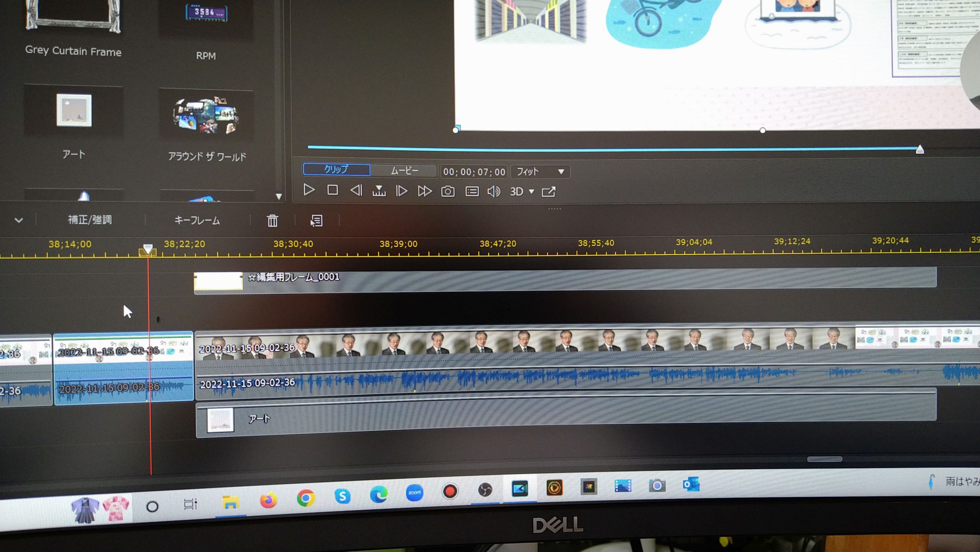Click the library scroll down arrow
This screenshot has height=552, width=980.
pos(279,197)
